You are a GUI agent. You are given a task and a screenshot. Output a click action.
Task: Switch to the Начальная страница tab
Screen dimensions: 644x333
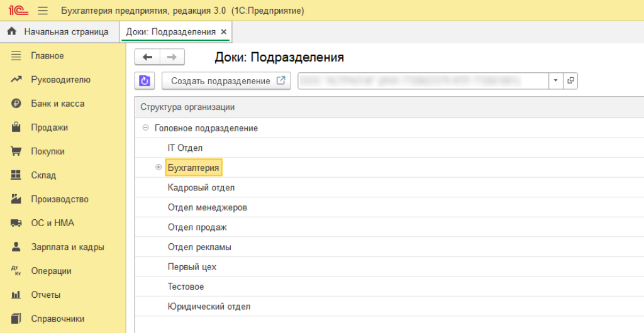(x=65, y=31)
